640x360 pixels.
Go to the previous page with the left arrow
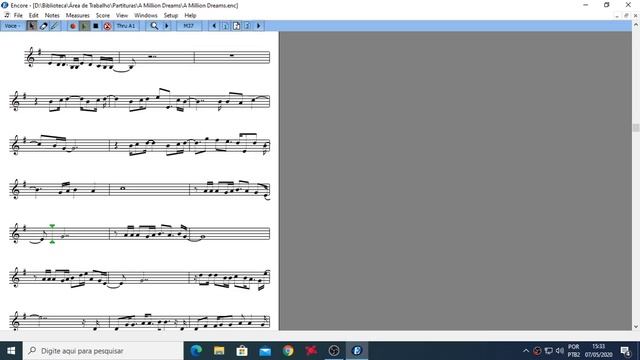tap(214, 26)
